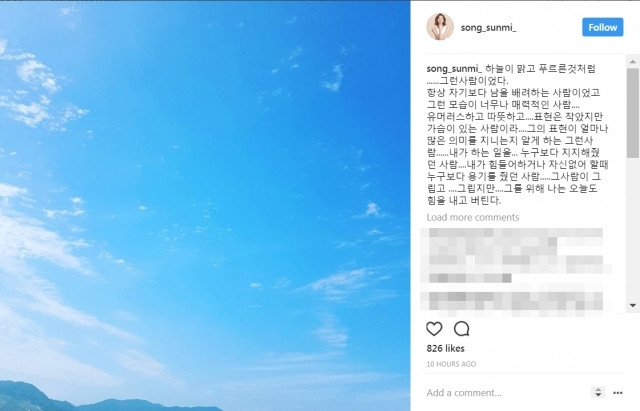
Task: Load more comments on the post
Action: point(473,217)
